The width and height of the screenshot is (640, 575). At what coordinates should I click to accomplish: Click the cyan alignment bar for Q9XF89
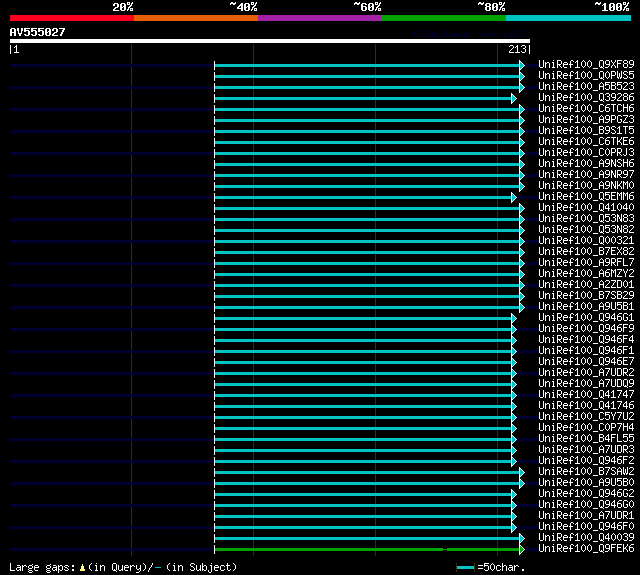click(x=367, y=65)
